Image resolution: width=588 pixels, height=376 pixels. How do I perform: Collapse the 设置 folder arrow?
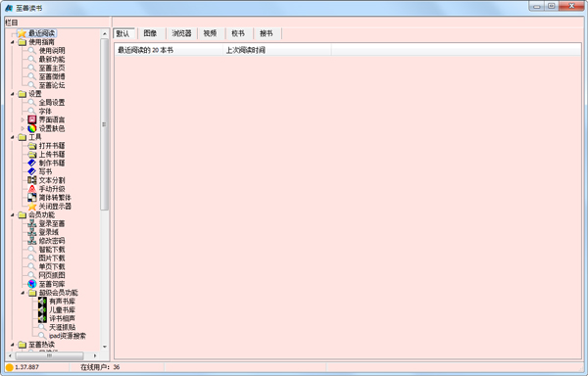click(13, 94)
